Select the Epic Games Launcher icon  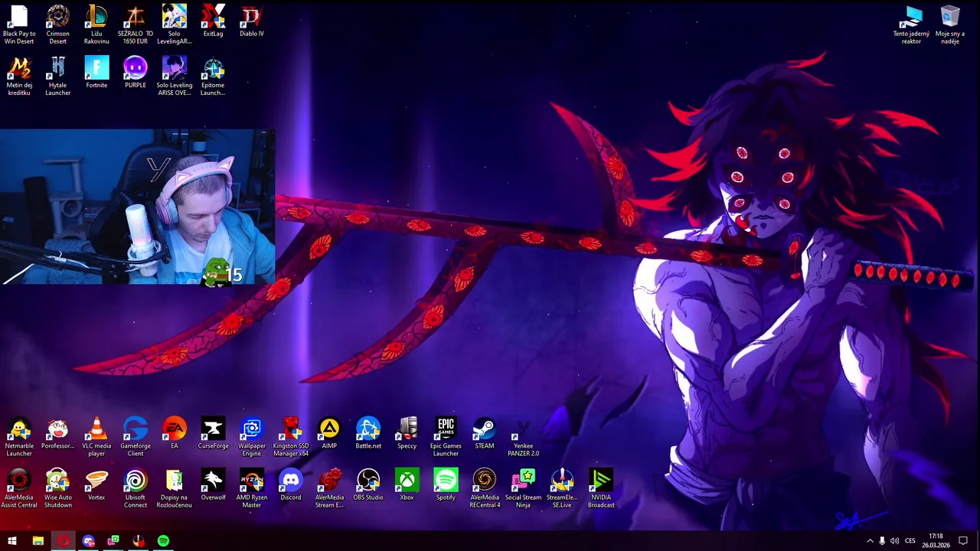coord(446,437)
